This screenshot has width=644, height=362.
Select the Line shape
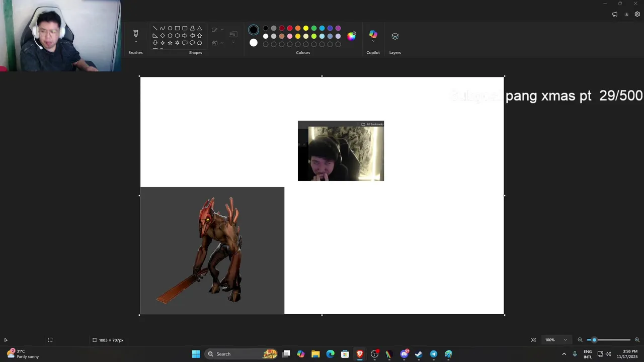click(x=155, y=28)
